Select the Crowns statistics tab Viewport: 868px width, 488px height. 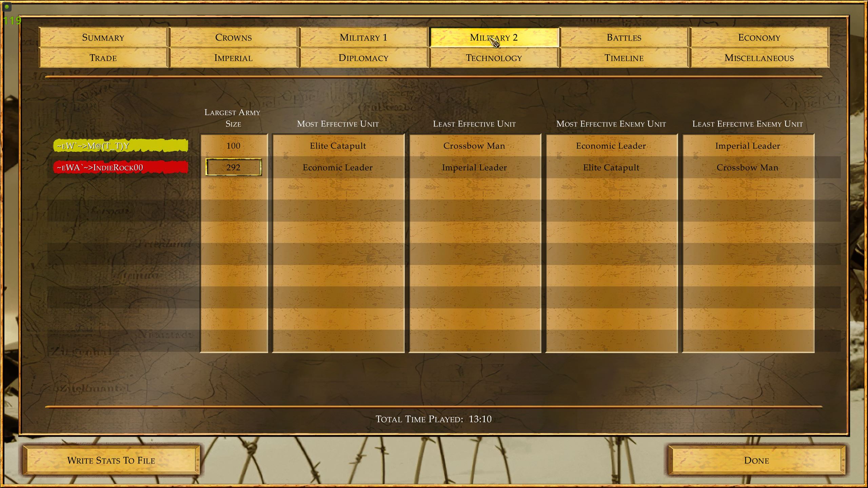tap(234, 37)
